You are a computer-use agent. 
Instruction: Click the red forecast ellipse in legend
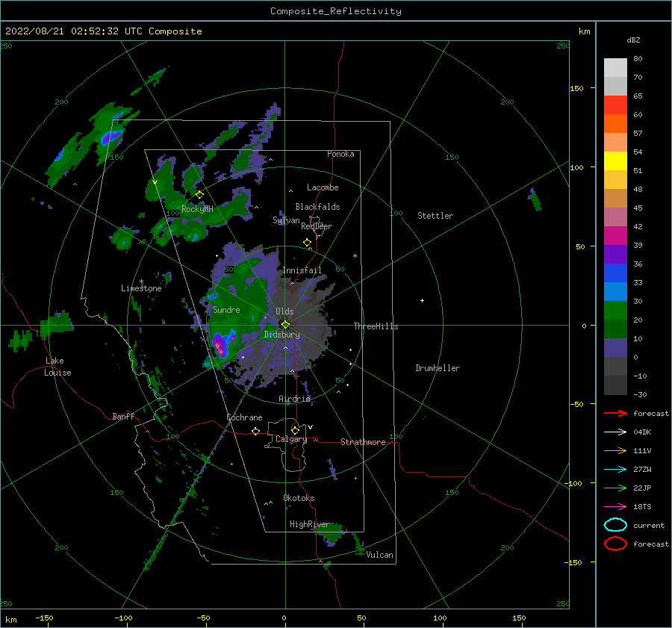615,544
